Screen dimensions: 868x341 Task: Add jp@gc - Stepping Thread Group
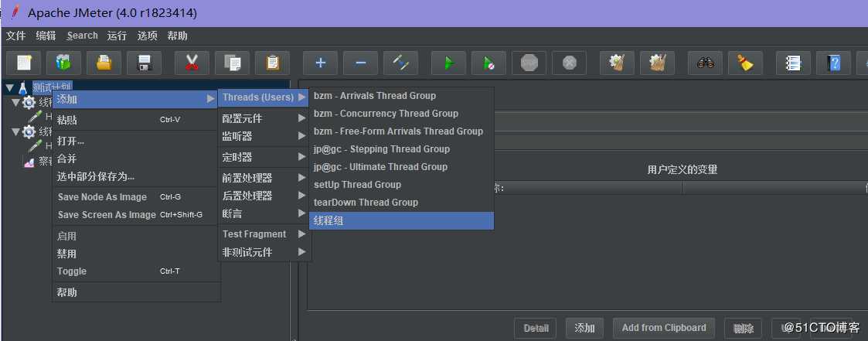(401, 149)
